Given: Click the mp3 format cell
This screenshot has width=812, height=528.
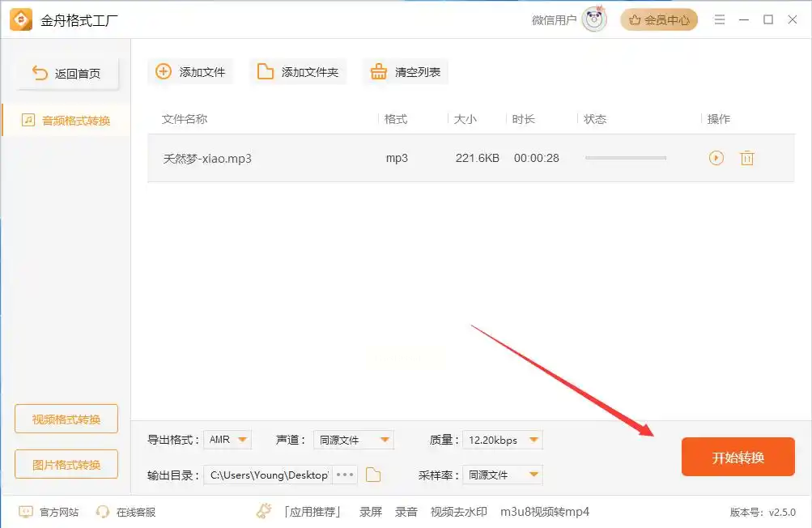Looking at the screenshot, I should (x=397, y=158).
